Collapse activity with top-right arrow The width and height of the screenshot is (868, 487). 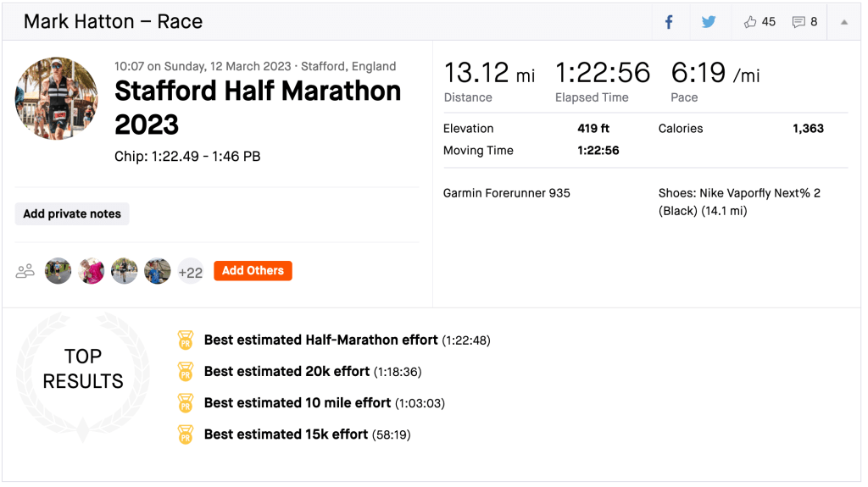tap(844, 22)
